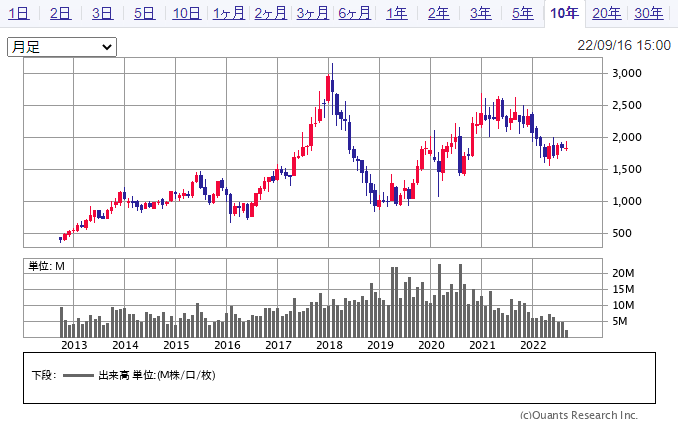The width and height of the screenshot is (678, 425).
Task: Click the 1,000 price axis label
Action: coord(627,201)
